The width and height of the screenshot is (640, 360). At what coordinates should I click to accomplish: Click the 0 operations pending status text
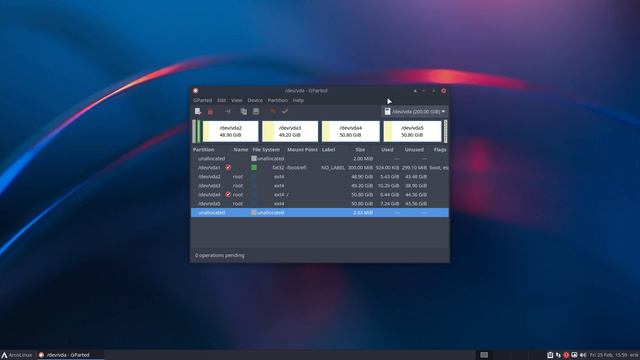pyautogui.click(x=220, y=256)
